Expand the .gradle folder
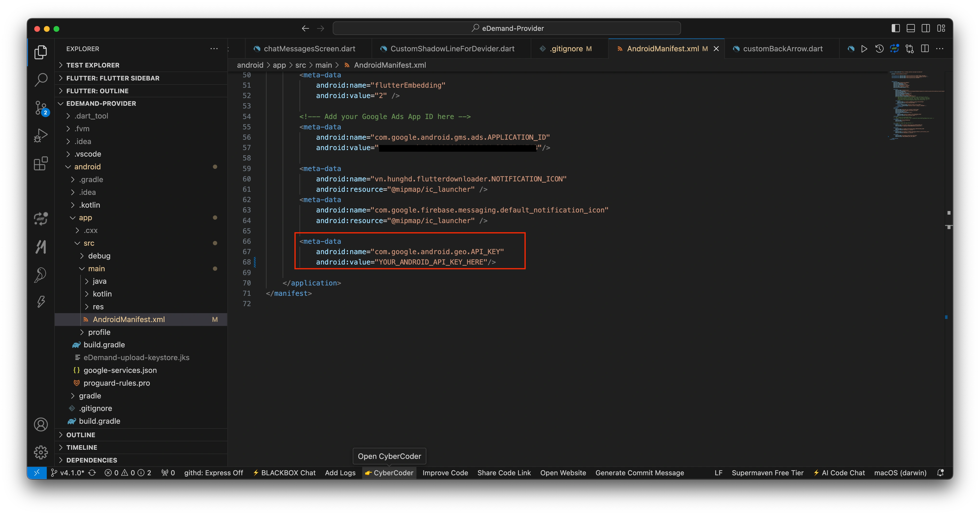This screenshot has width=980, height=515. (91, 179)
